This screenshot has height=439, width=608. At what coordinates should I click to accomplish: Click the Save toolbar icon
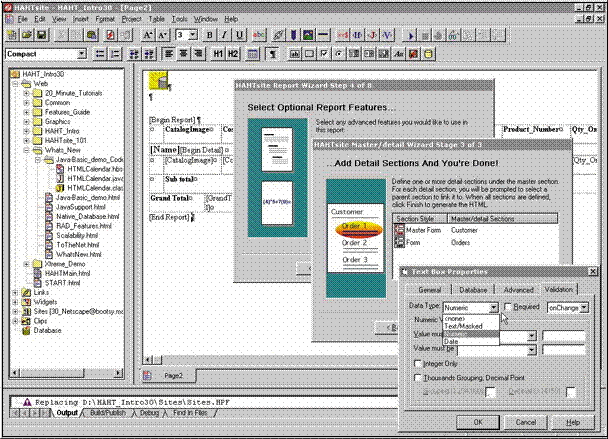(x=41, y=35)
